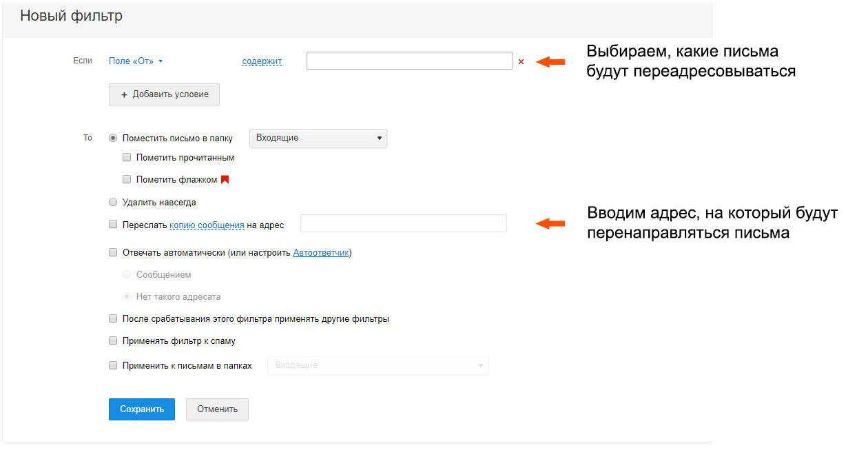Enable «Пометить прочитанным» checkbox
The width and height of the screenshot is (868, 450).
pos(127,158)
